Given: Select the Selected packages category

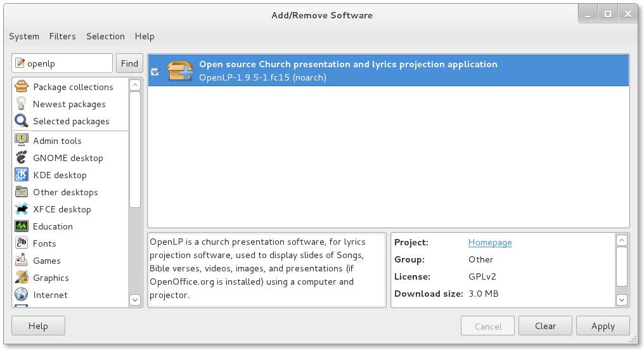Looking at the screenshot, I should tap(70, 121).
